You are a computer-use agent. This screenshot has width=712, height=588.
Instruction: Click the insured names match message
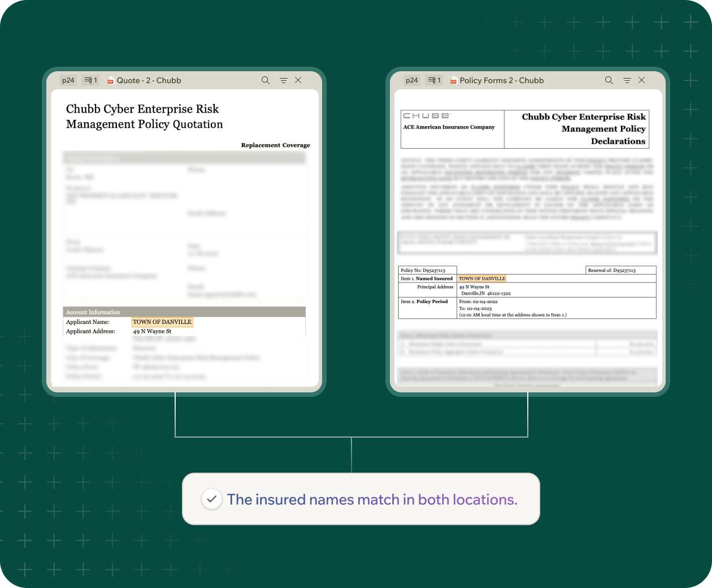pos(372,499)
